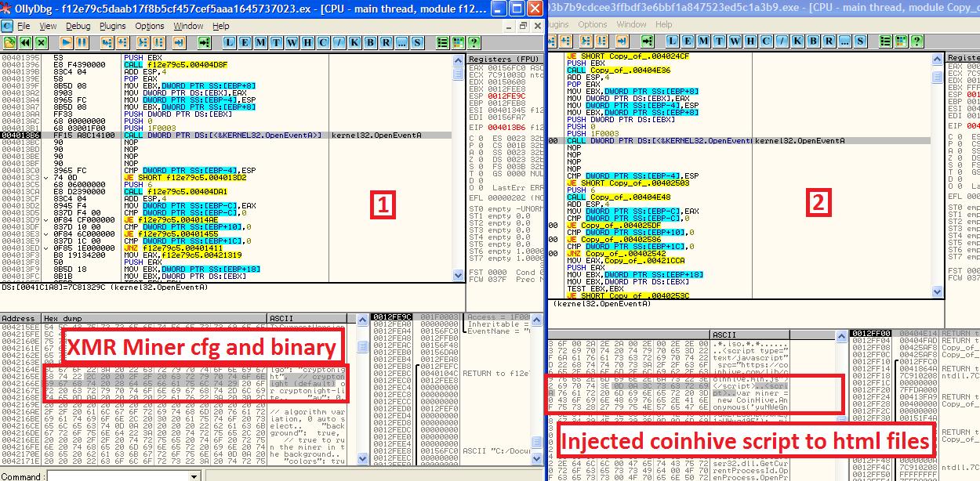
Task: Click the Step over icon in left window toolbar
Action: [x=122, y=42]
